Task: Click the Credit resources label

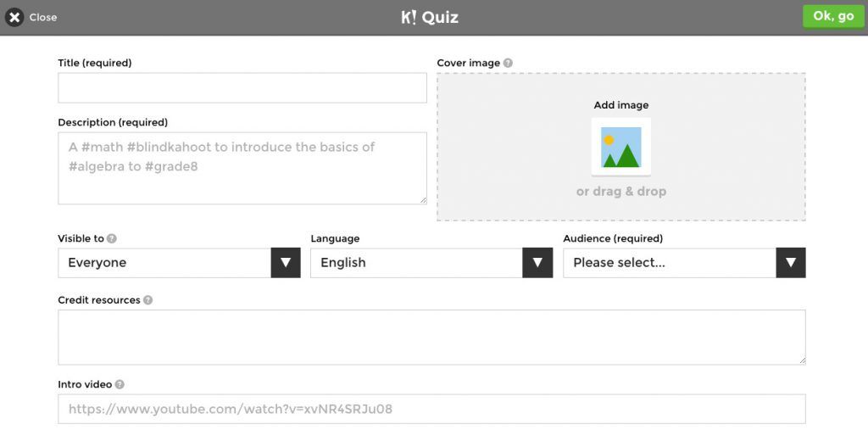Action: point(99,300)
